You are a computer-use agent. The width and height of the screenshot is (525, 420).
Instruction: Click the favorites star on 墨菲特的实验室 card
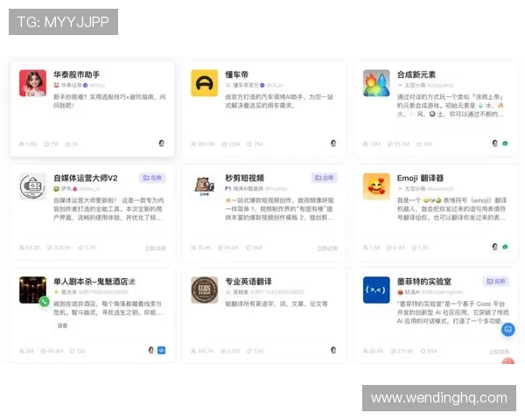(423, 352)
